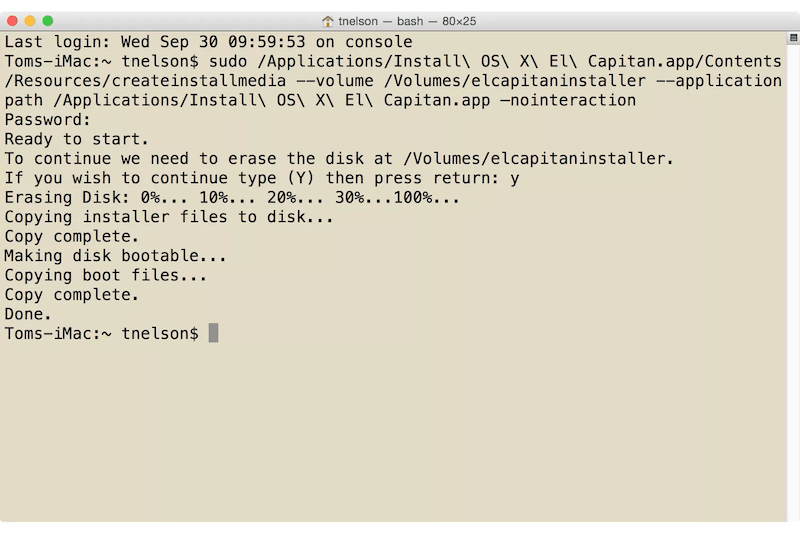The height and width of the screenshot is (533, 800).
Task: Click the 'Copying boot files...' line
Action: click(x=106, y=275)
